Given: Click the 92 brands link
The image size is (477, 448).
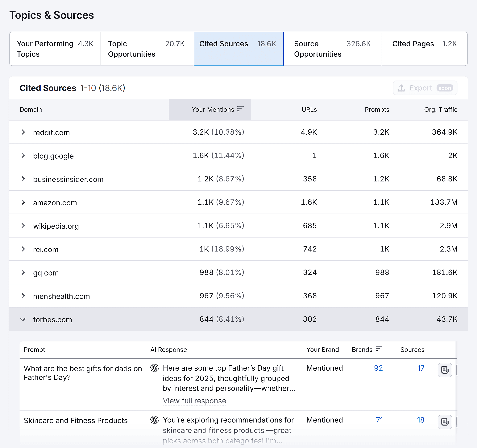Looking at the screenshot, I should coord(378,368).
